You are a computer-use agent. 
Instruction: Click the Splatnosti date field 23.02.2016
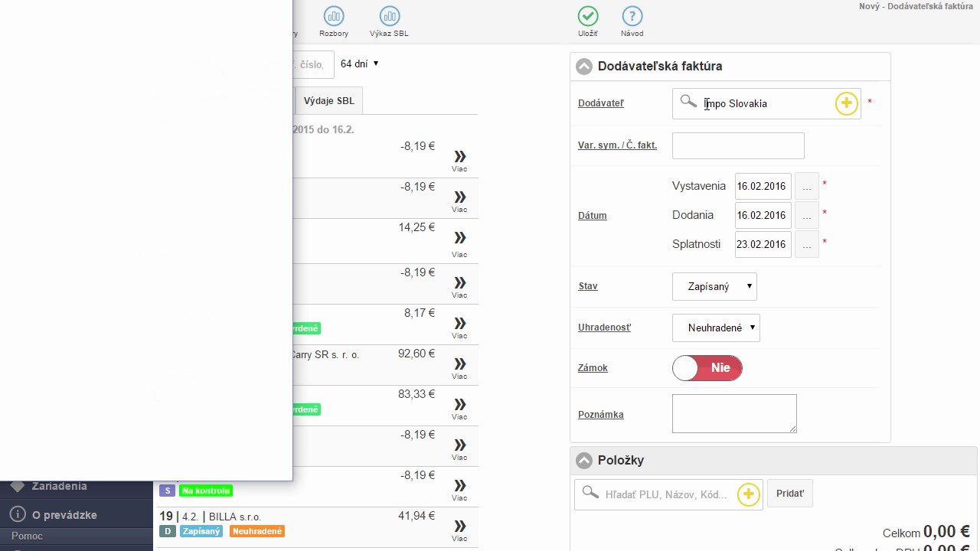click(x=763, y=244)
